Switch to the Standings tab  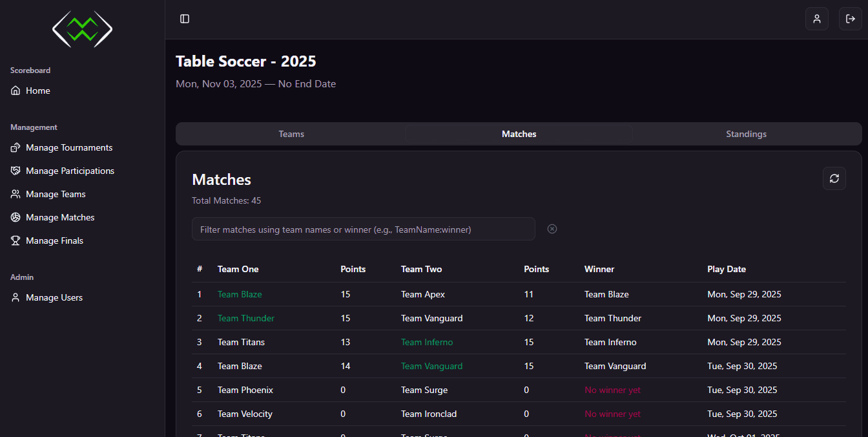pyautogui.click(x=746, y=134)
